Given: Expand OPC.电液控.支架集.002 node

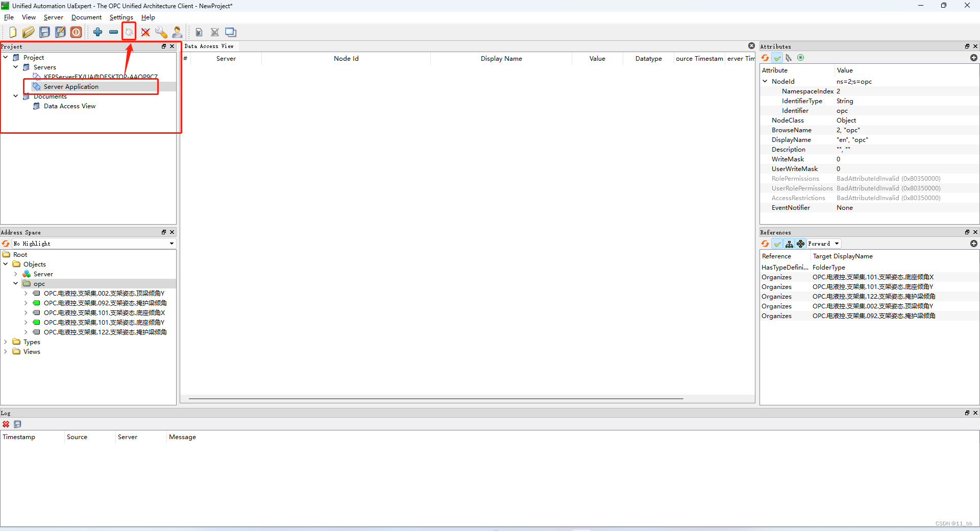Looking at the screenshot, I should (26, 293).
